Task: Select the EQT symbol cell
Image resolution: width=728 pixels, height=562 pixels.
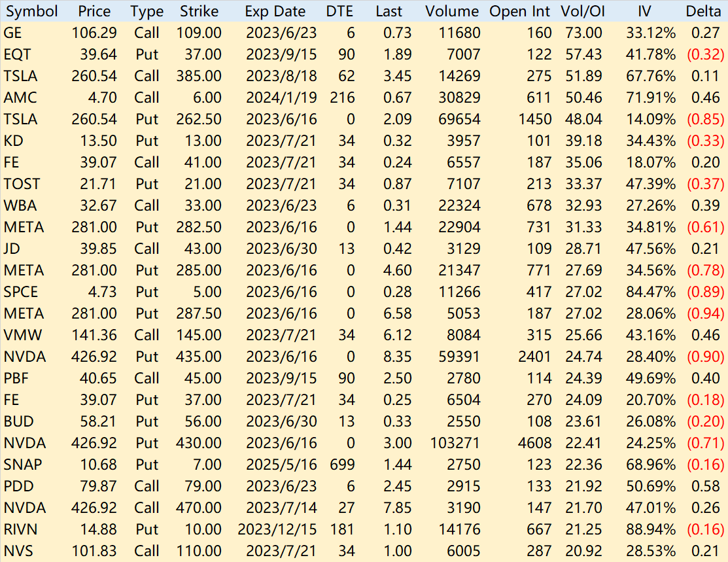Action: pos(17,54)
